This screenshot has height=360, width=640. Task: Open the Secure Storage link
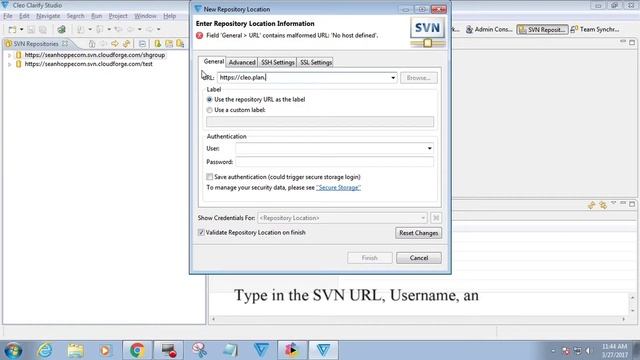click(x=338, y=187)
